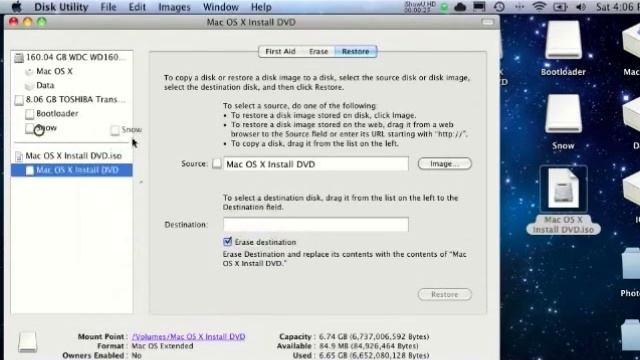Click the disk image file icon in sidebar
640x360 pixels.
(18, 156)
